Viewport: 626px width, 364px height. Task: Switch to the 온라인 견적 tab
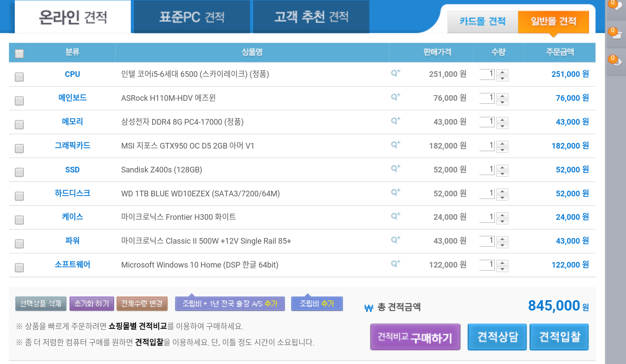coord(73,17)
